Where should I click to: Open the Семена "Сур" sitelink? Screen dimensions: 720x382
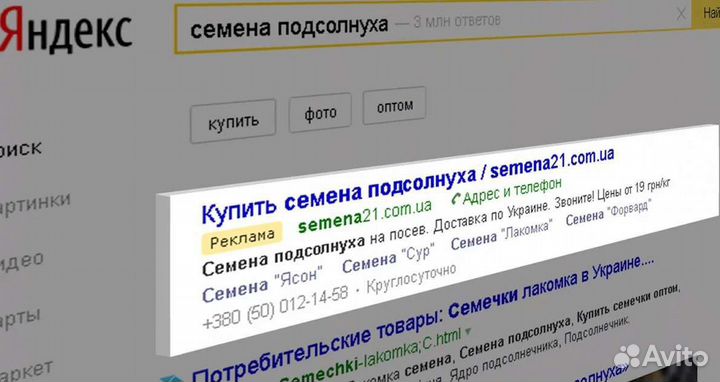pos(388,259)
